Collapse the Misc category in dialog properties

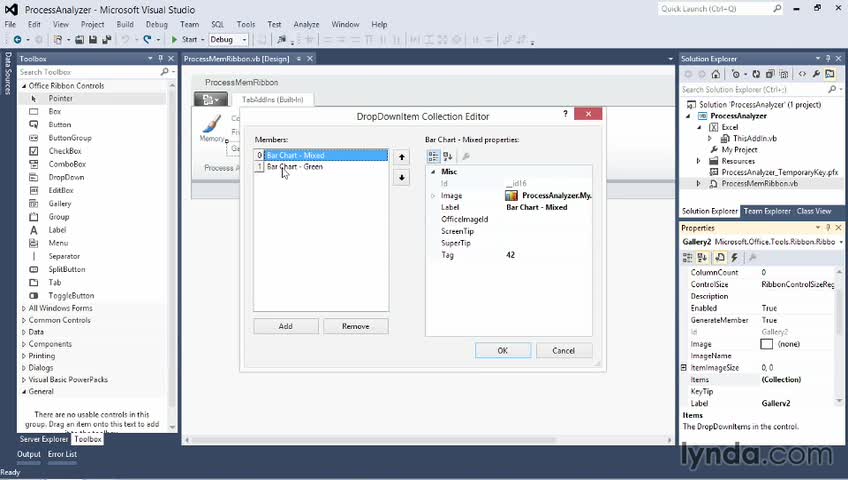coord(433,172)
